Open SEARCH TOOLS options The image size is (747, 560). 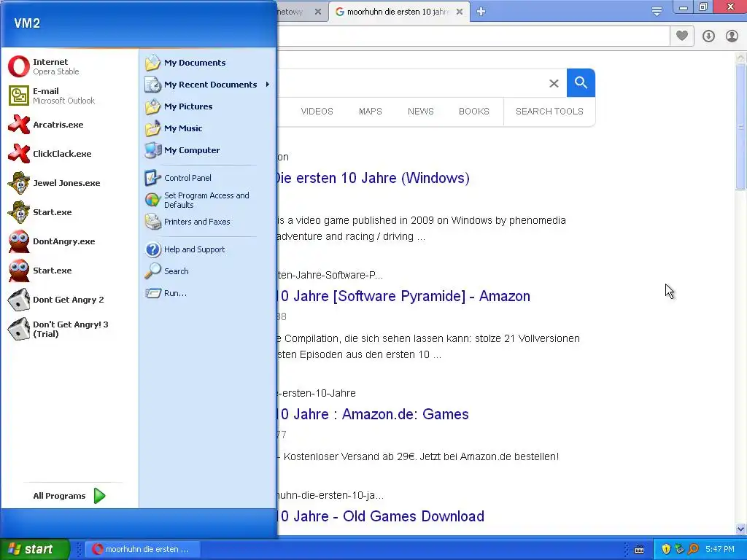click(549, 112)
